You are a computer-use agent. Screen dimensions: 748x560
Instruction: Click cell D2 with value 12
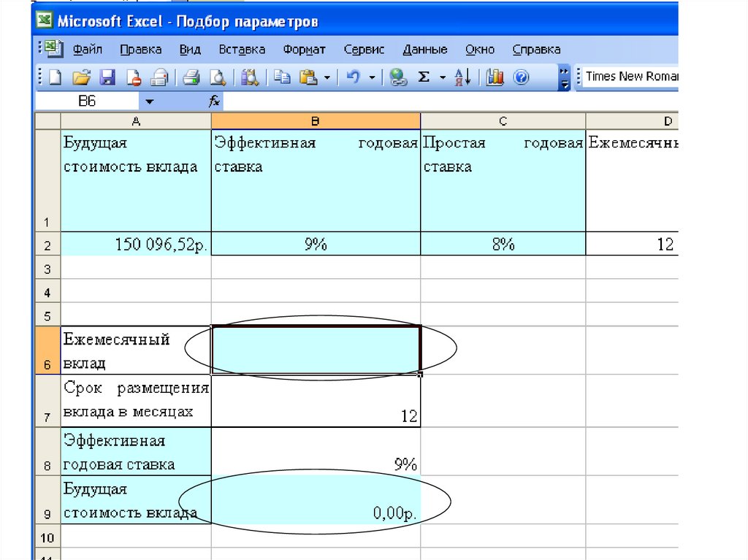tap(632, 245)
